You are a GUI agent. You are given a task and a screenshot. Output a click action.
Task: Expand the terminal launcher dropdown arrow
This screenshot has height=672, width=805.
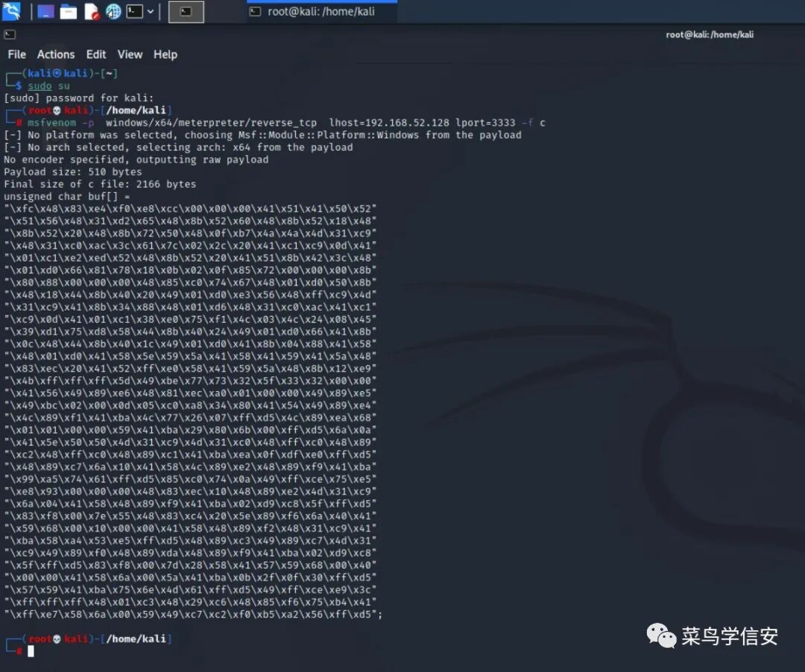pos(151,11)
